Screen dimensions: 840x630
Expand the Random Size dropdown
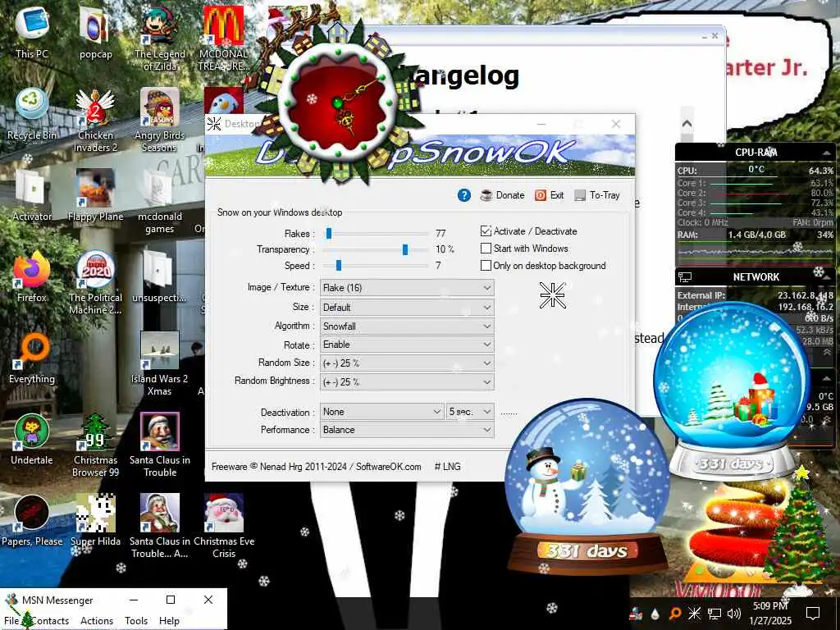point(407,363)
